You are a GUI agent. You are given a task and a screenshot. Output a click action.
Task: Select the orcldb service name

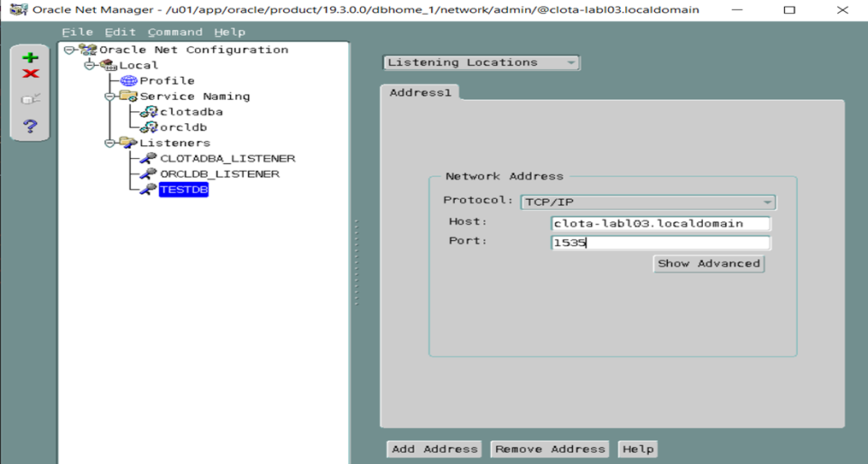pyautogui.click(x=183, y=127)
